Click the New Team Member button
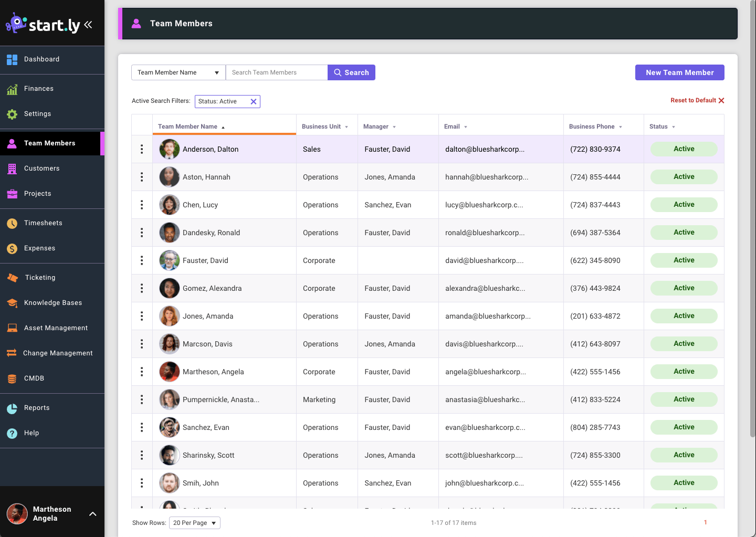 [679, 72]
